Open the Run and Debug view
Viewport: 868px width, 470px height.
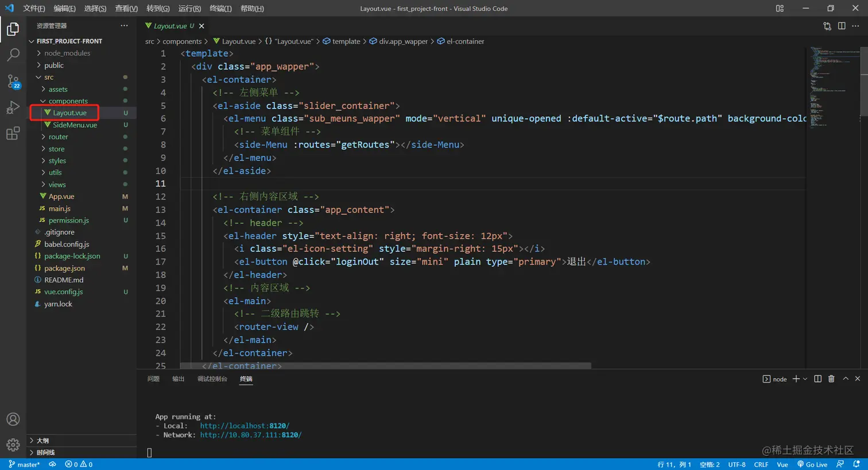pyautogui.click(x=13, y=107)
